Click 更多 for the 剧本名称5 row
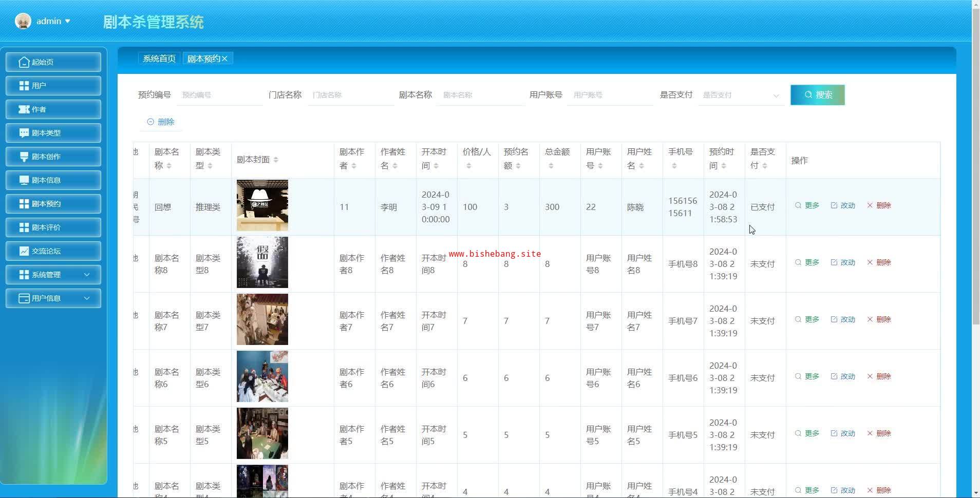 click(x=807, y=433)
